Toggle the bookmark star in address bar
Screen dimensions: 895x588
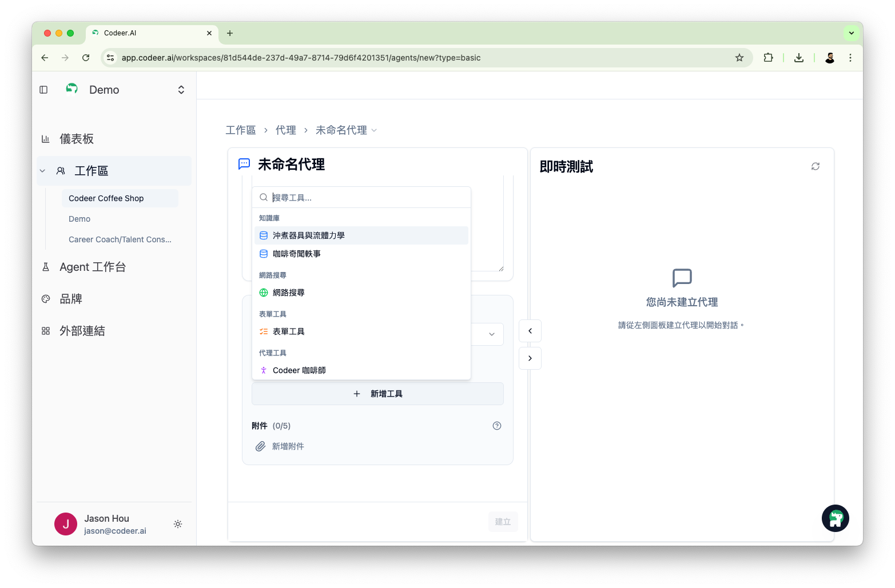click(x=739, y=57)
